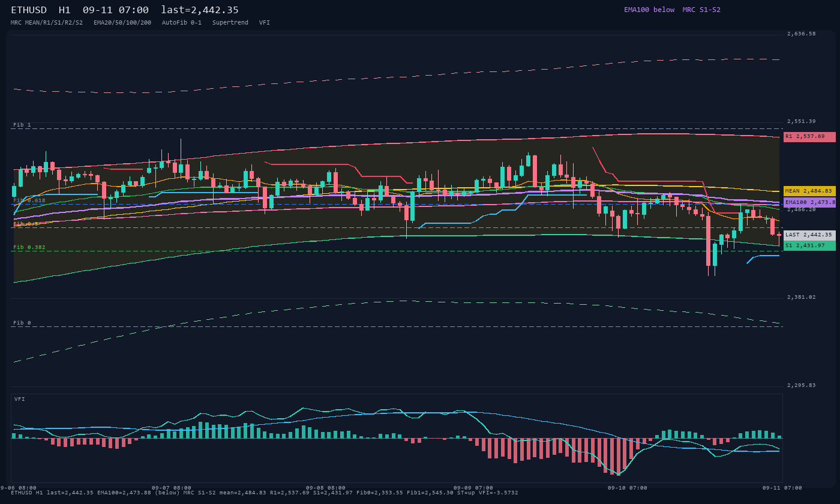Click the VFI entry in the indicator legend row
The height and width of the screenshot is (504, 840).
tap(265, 22)
